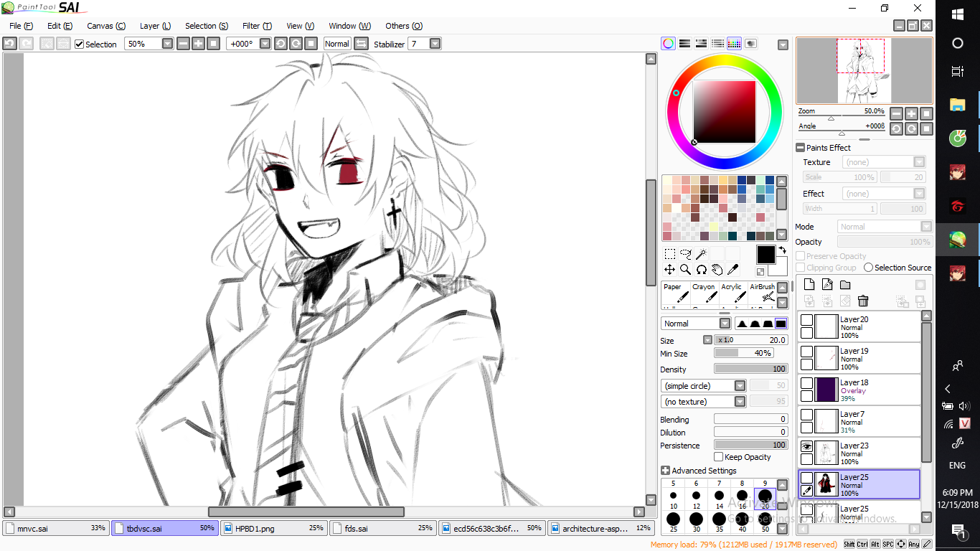
Task: Hide Layer23 using its eye icon
Action: (x=807, y=446)
